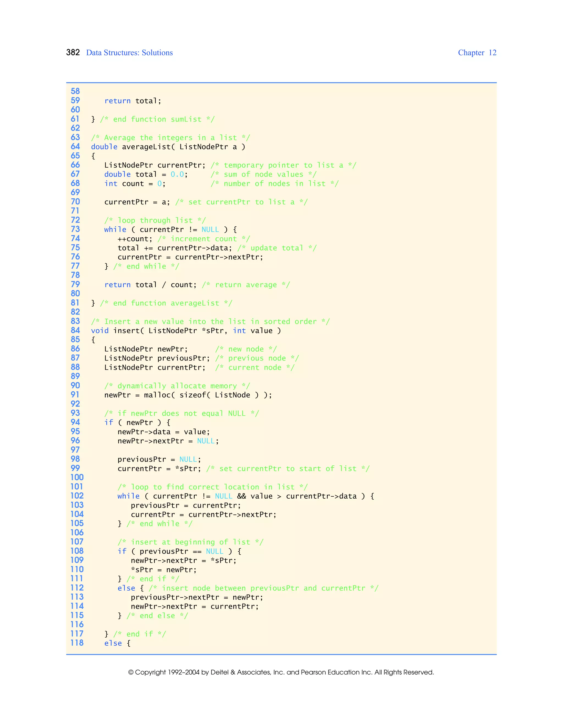Image resolution: width=563 pixels, height=728 pixels.
Task: Select 'if ( newPtr ) {' on line 94
Action: [x=137, y=423]
